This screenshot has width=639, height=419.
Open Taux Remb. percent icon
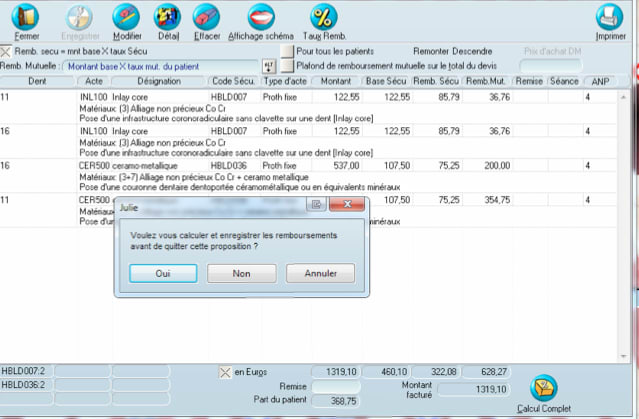coord(323,17)
